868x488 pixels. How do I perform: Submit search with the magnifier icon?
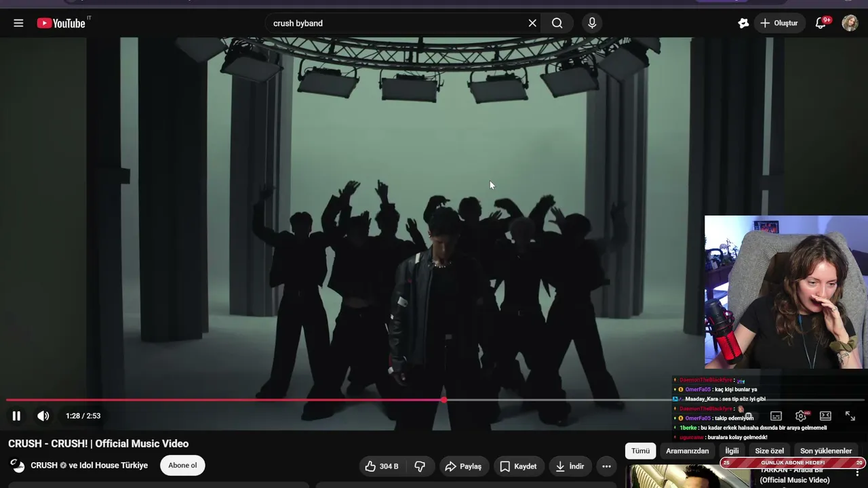[x=557, y=23]
